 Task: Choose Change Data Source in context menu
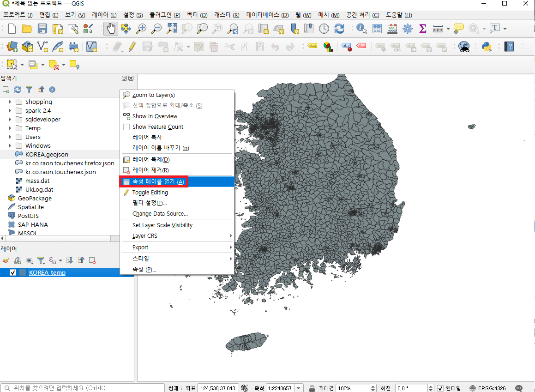(x=177, y=214)
